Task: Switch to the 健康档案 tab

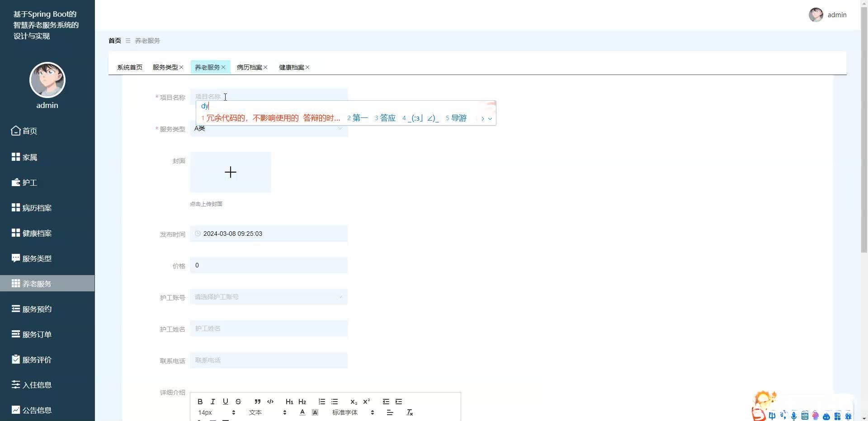Action: point(292,67)
